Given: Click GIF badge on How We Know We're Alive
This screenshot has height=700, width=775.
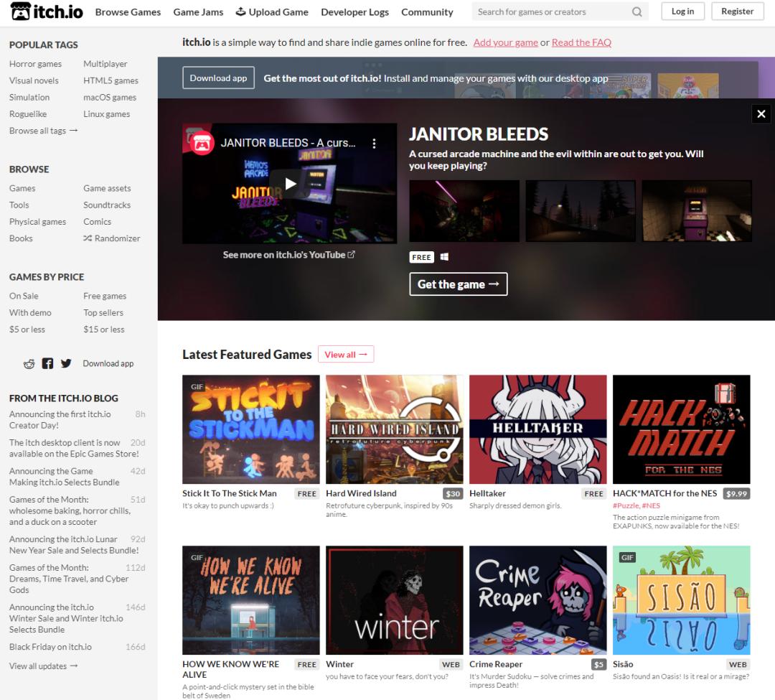Looking at the screenshot, I should 197,557.
